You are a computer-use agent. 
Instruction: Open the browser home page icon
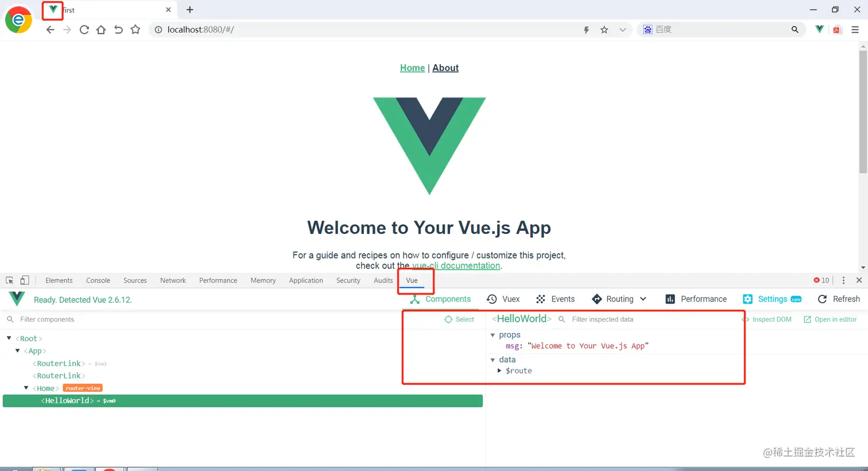pyautogui.click(x=101, y=30)
